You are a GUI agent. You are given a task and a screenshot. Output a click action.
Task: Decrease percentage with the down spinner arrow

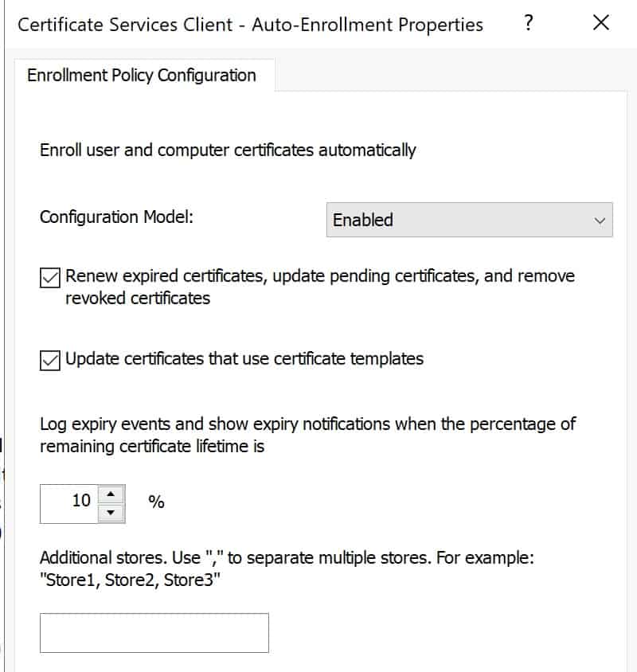click(111, 513)
